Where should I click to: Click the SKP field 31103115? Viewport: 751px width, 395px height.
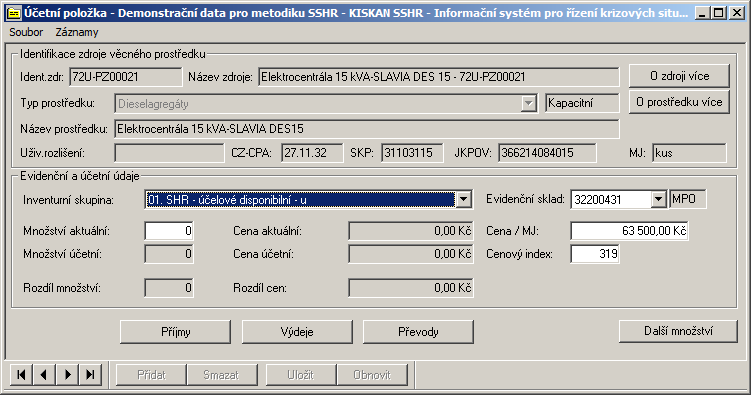click(412, 153)
